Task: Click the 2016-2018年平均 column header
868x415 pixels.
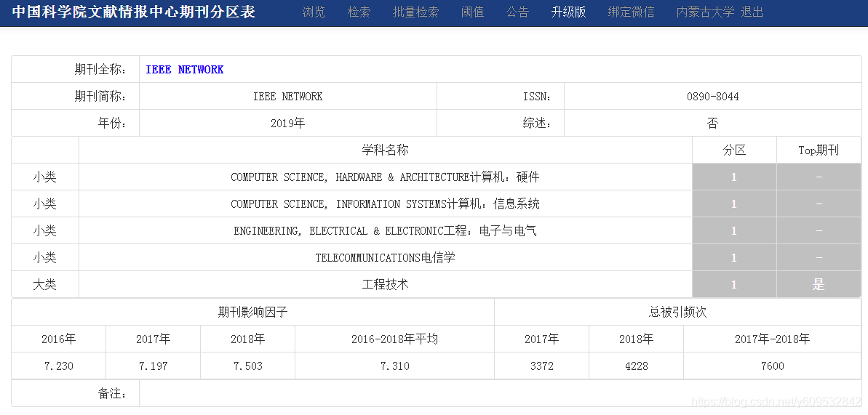Action: pos(394,339)
